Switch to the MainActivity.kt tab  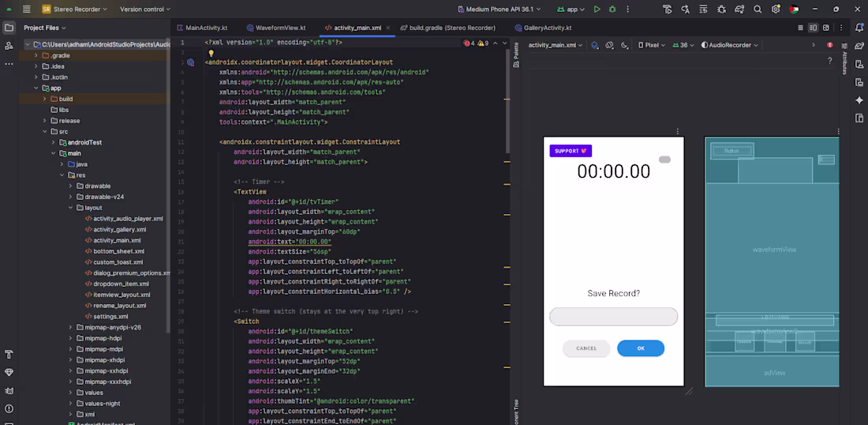201,28
